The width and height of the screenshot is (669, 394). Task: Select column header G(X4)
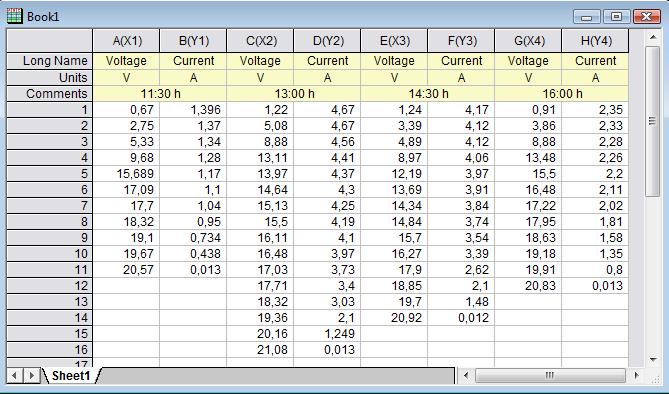click(528, 41)
